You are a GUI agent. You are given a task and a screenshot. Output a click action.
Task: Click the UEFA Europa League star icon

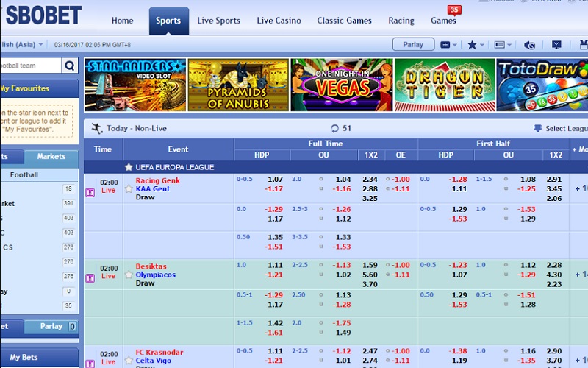[x=129, y=167]
